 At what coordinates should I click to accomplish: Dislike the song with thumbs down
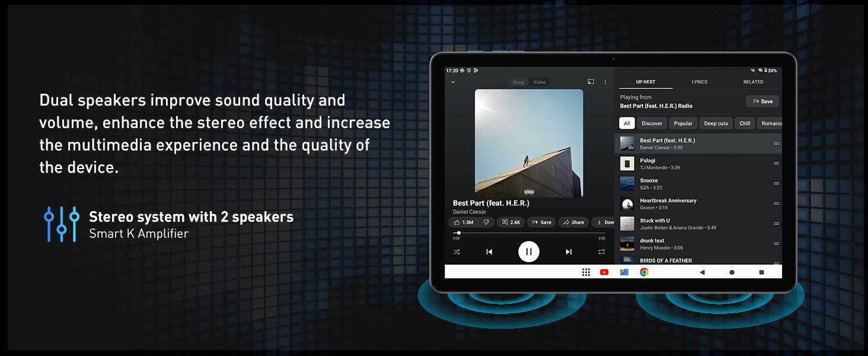pyautogui.click(x=486, y=223)
